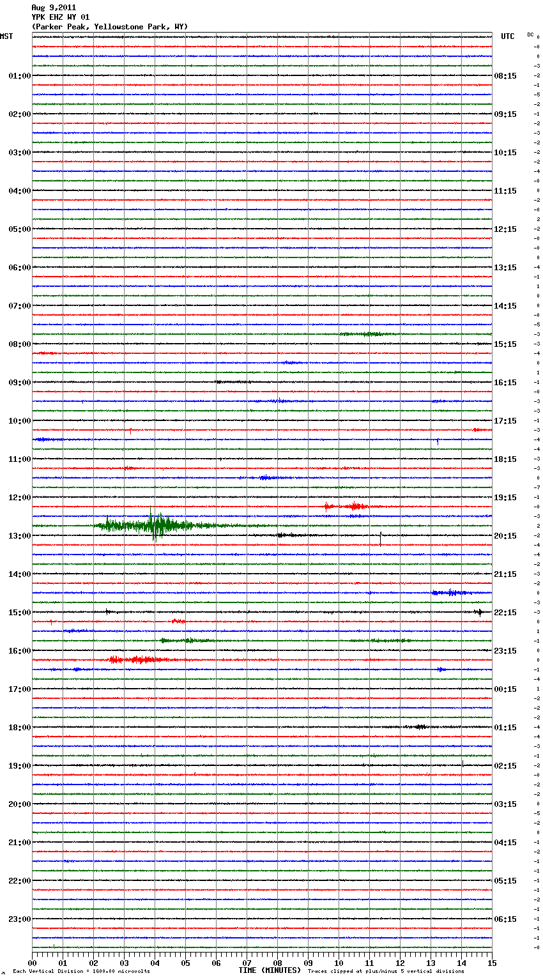Click the "13:15" UTC time label
The image size is (543, 980).
coord(505,268)
